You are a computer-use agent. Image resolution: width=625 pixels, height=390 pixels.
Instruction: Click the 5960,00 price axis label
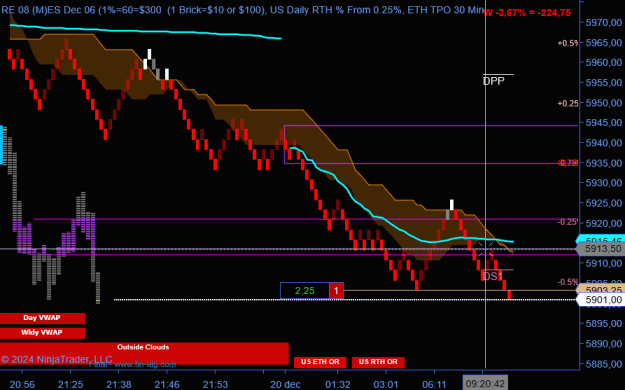click(604, 63)
